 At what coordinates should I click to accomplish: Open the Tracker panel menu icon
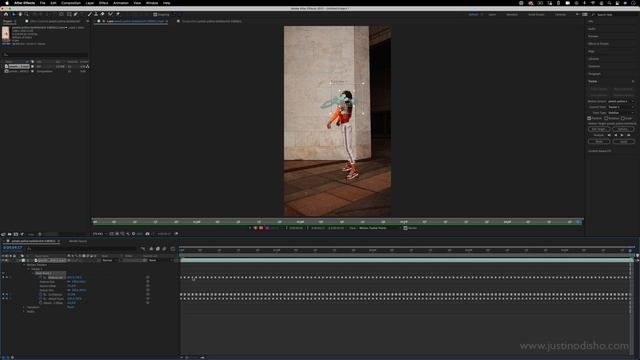(x=633, y=81)
